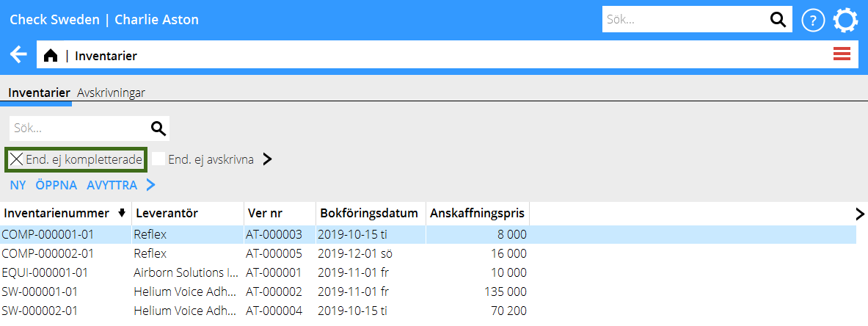
Task: Expand more filter options chevron
Action: 267,159
